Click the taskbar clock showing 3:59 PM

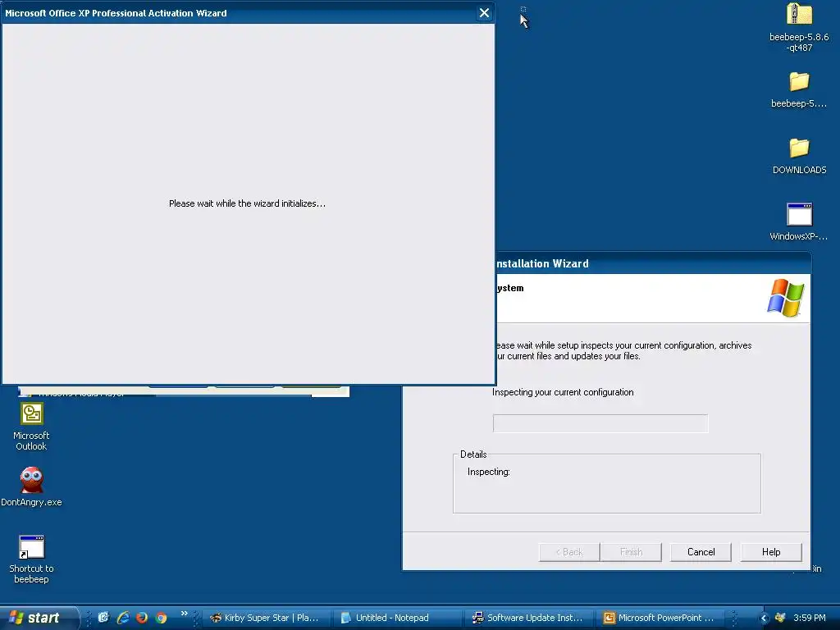810,618
